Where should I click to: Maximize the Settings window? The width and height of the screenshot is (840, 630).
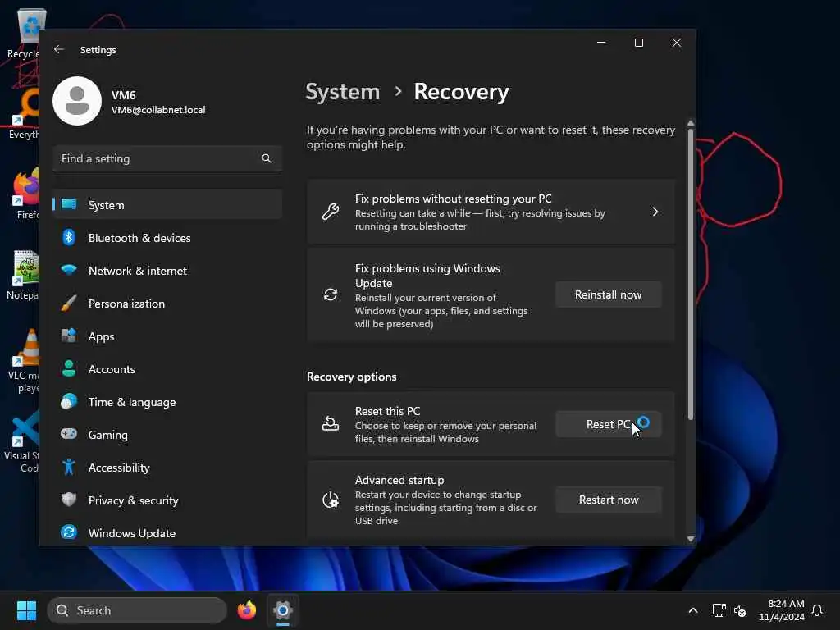(x=638, y=43)
